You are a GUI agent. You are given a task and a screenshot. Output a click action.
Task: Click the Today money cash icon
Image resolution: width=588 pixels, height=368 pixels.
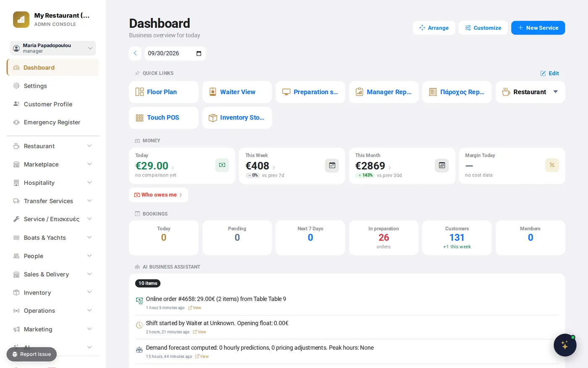(222, 165)
